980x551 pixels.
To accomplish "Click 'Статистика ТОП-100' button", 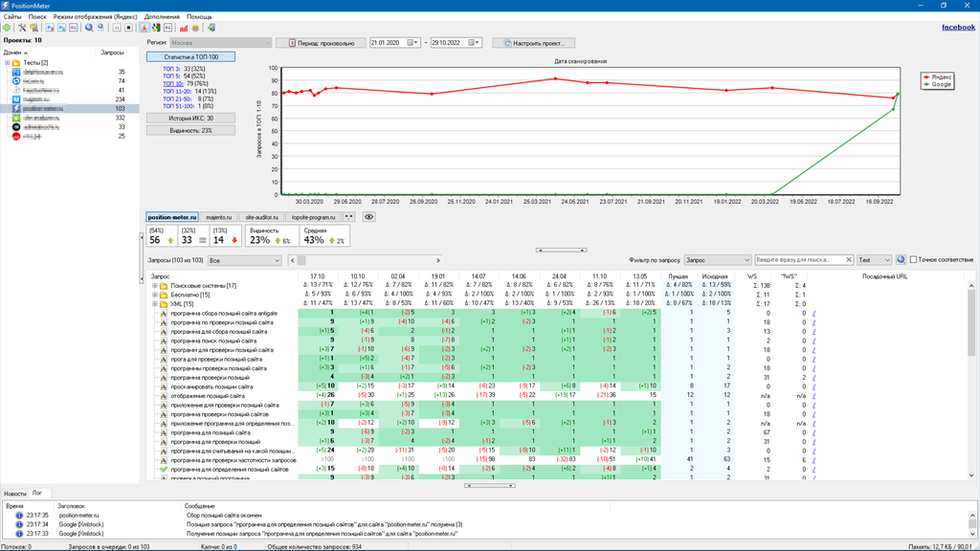I will tap(191, 56).
